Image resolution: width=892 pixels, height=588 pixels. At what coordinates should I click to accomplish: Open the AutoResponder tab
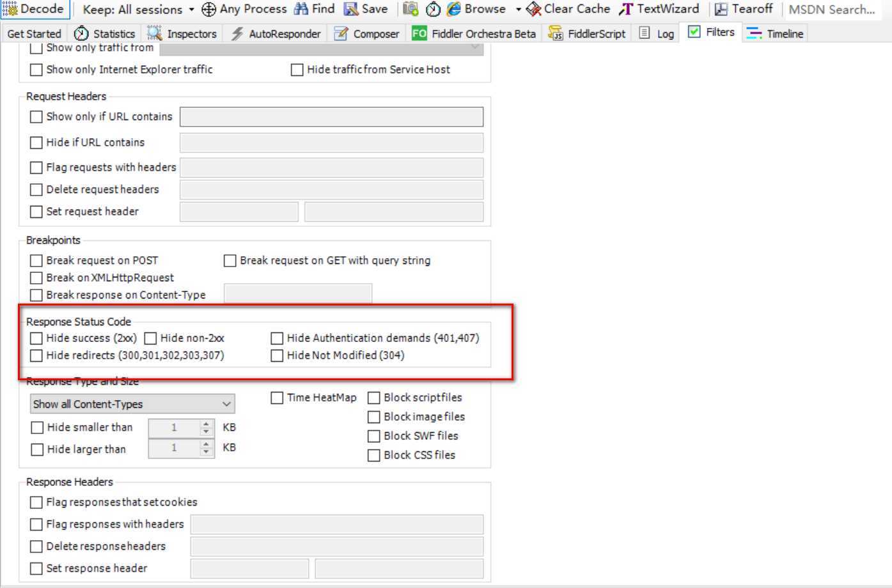[x=276, y=33]
